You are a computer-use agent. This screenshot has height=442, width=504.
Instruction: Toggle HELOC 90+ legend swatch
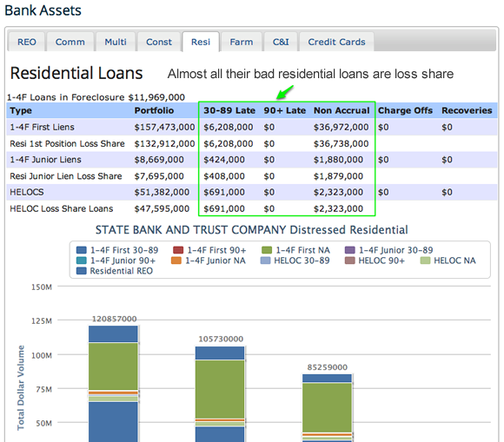pos(349,261)
